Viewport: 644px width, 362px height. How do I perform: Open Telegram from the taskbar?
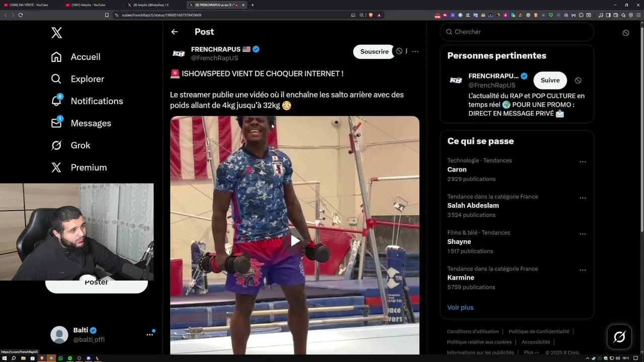tap(51, 358)
